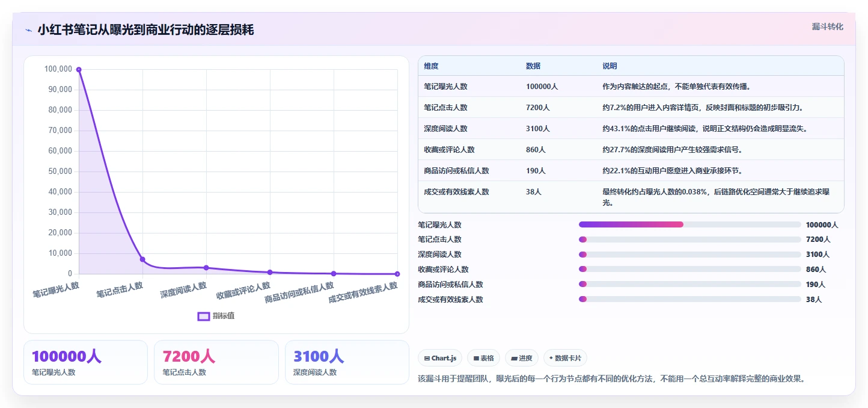Click the 100000人 data card
The height and width of the screenshot is (408, 868).
[x=85, y=362]
